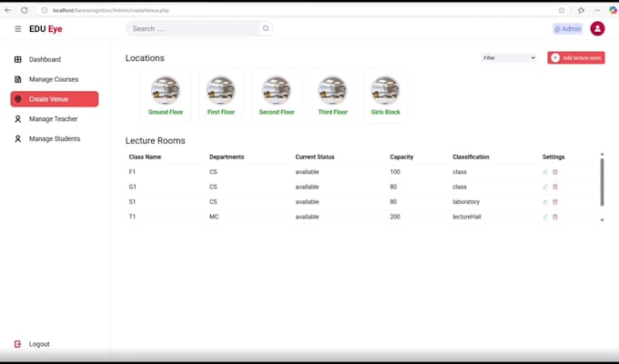Open Manage Students page
The width and height of the screenshot is (619, 364).
click(54, 139)
